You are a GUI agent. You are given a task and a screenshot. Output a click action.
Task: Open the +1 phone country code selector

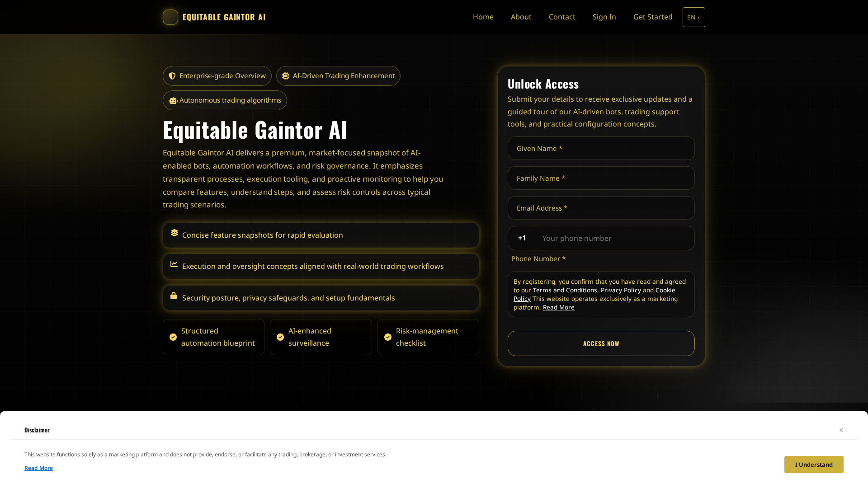tap(522, 238)
